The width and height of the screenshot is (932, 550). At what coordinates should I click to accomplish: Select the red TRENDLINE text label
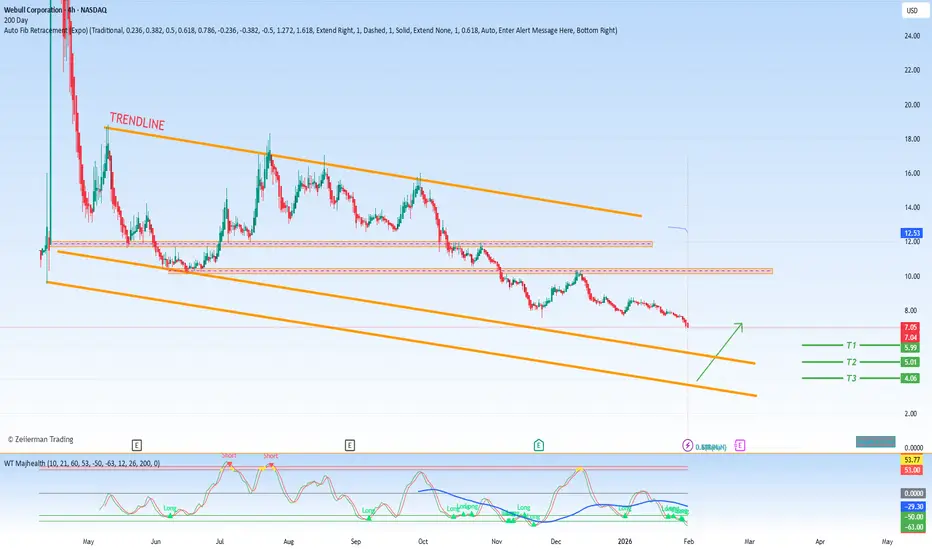(137, 121)
